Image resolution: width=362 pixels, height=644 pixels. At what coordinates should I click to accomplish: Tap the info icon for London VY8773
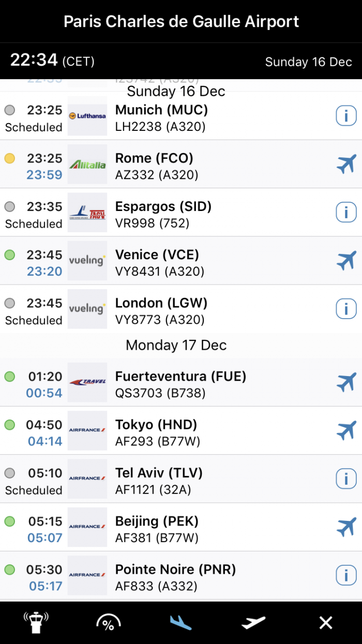pyautogui.click(x=346, y=309)
